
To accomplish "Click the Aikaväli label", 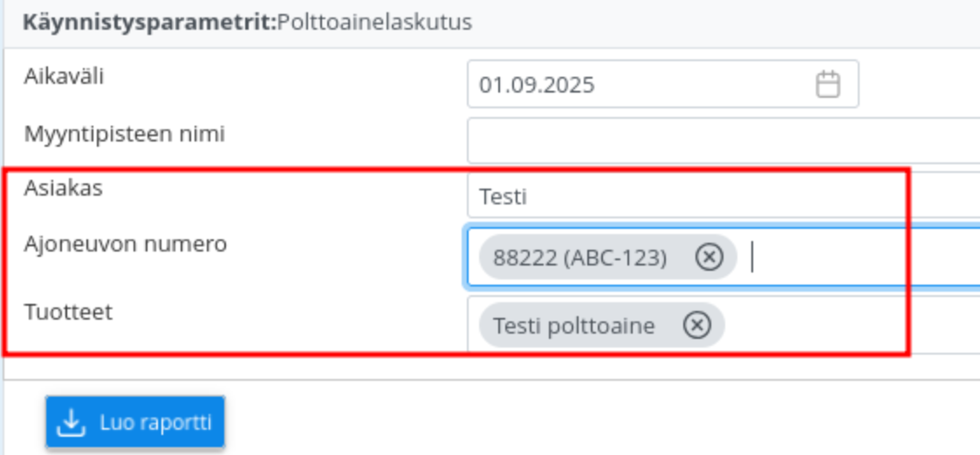I will point(65,77).
